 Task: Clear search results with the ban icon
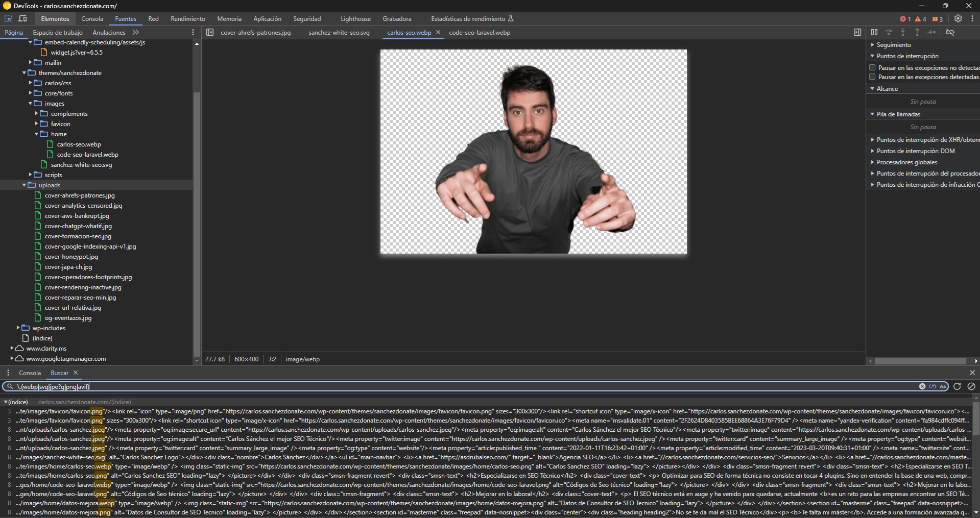coord(971,386)
